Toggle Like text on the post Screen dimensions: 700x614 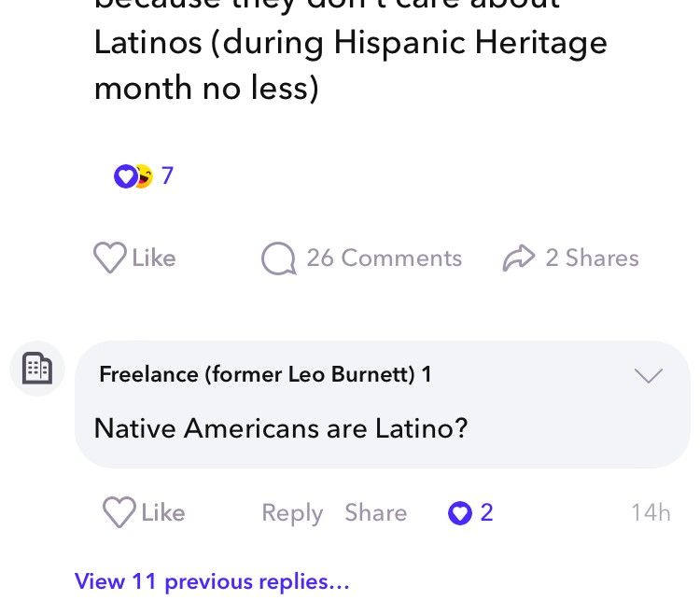tap(154, 258)
